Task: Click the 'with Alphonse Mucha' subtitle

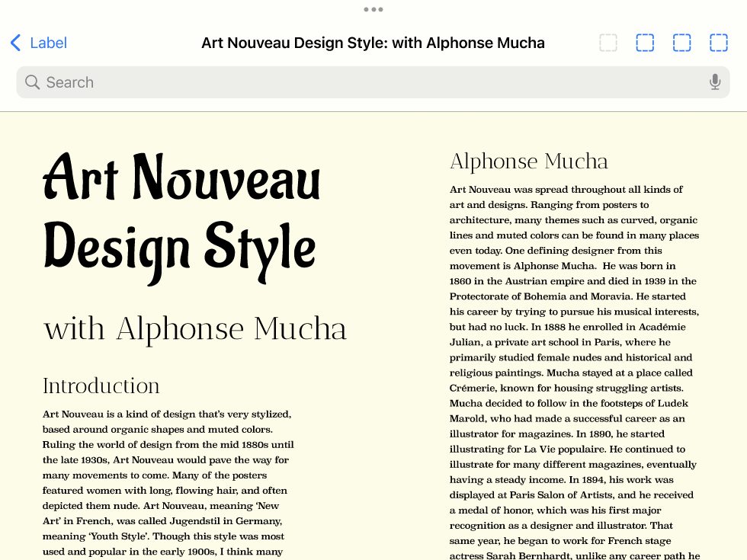Action: point(195,329)
